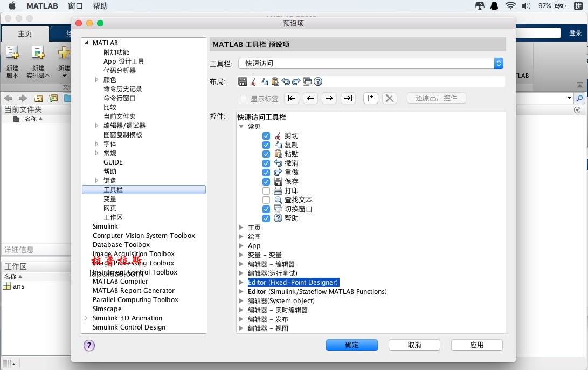Expand the 变量 - 变量 group

(x=241, y=255)
